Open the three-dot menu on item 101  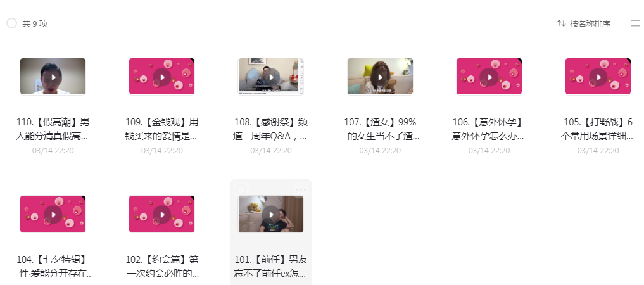(301, 190)
